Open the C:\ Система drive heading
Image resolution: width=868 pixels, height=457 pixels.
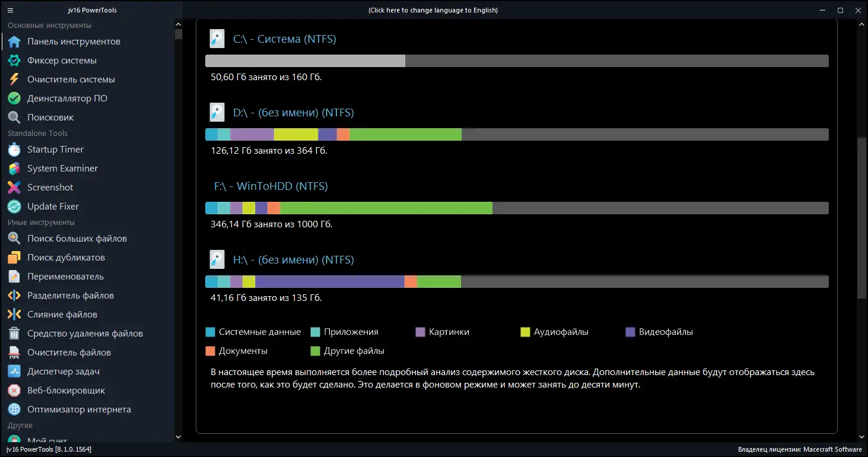pos(284,39)
